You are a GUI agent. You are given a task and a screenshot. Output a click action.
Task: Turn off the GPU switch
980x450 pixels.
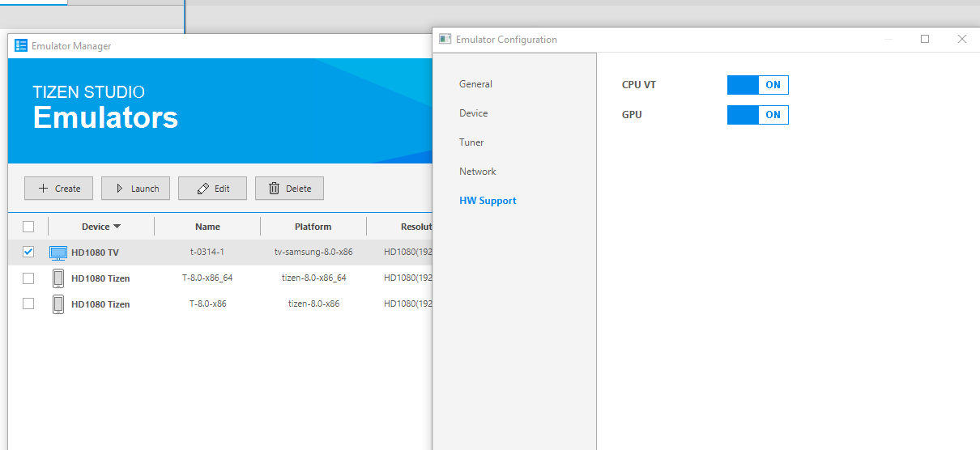click(x=758, y=115)
